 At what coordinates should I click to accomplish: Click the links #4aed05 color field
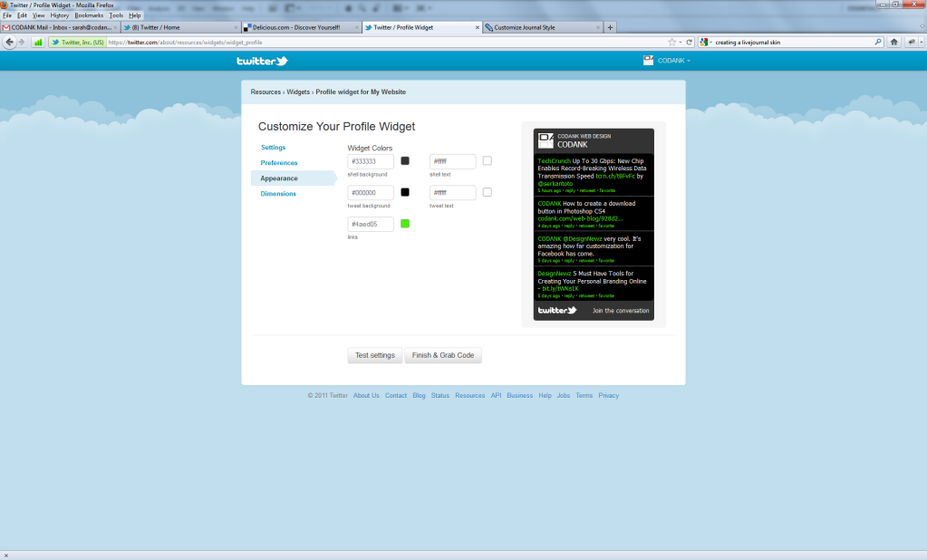tap(371, 224)
